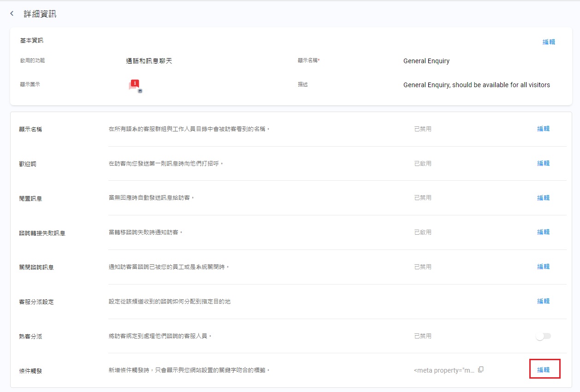Image resolution: width=580 pixels, height=392 pixels.
Task: Edit the 閒置訊息 setting
Action: pos(543,198)
